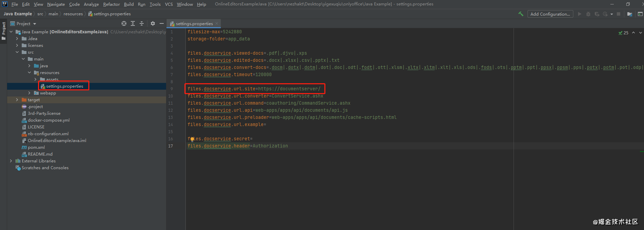
Task: Click the IntelliJ IDEA logo icon
Action: (x=4, y=4)
